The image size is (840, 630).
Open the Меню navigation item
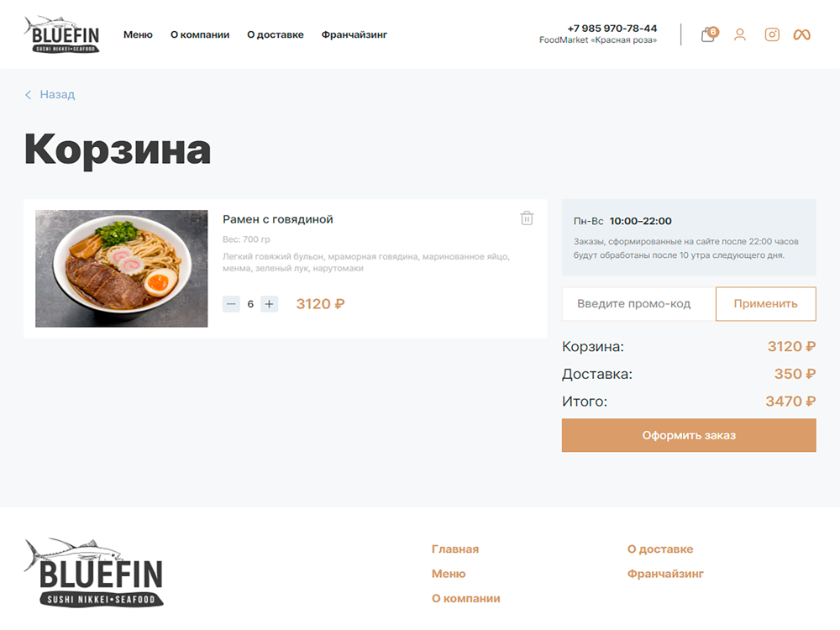[138, 34]
